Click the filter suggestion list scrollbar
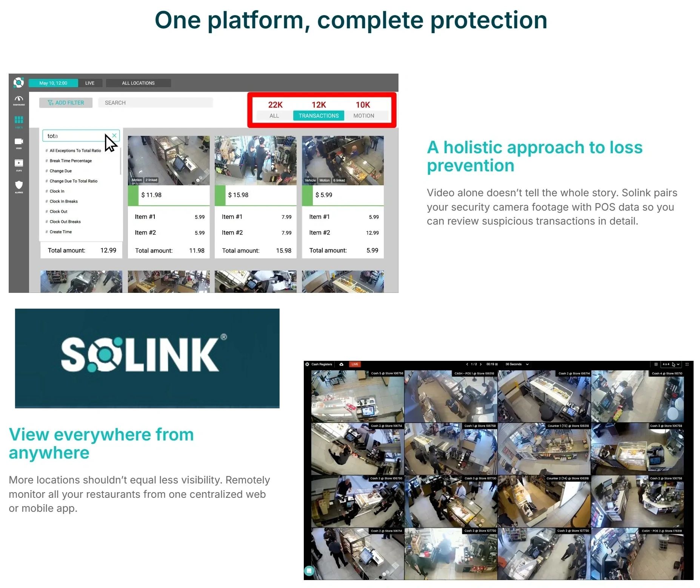This screenshot has height=588, width=700. click(120, 161)
